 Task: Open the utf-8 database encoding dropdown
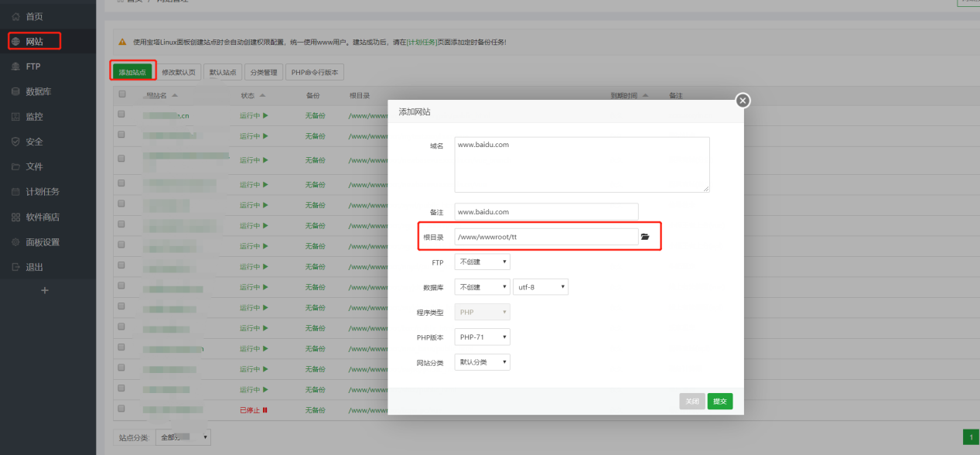540,287
